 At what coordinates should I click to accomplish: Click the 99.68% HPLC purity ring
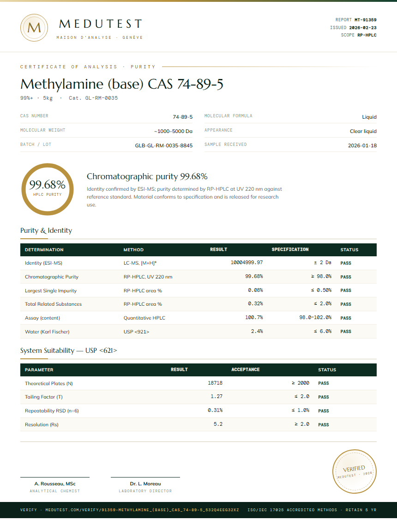[48, 189]
